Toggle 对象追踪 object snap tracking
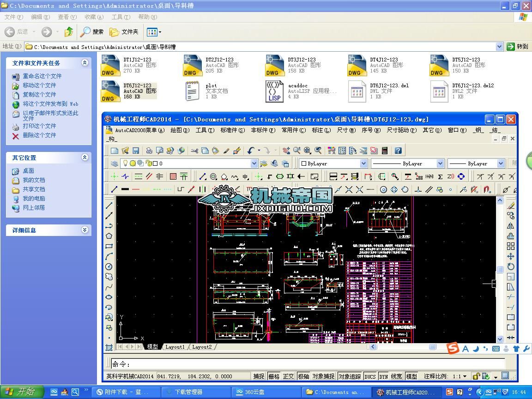The image size is (532, 399). (350, 376)
